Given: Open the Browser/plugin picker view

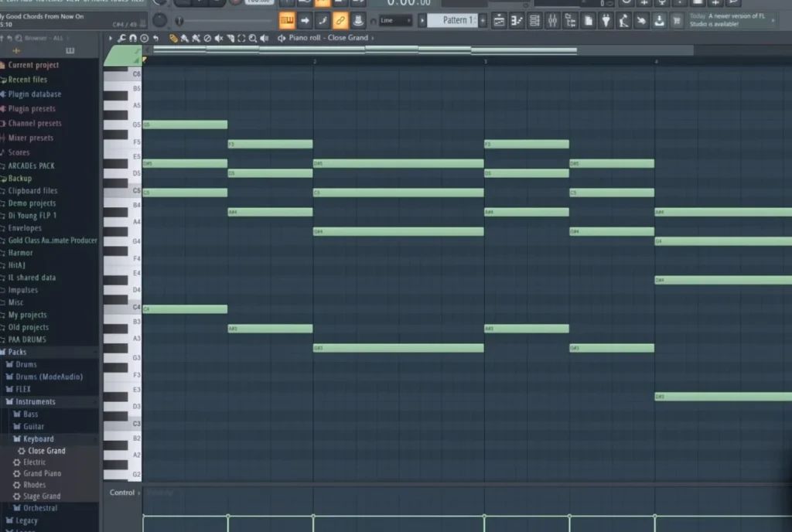Looking at the screenshot, I should pos(570,20).
